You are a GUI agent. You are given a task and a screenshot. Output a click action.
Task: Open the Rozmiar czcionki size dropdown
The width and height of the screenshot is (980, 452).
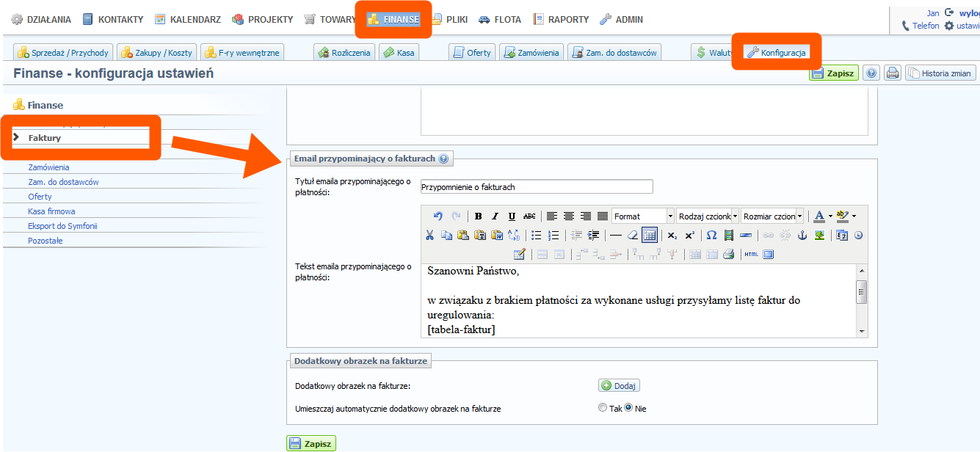coord(772,216)
